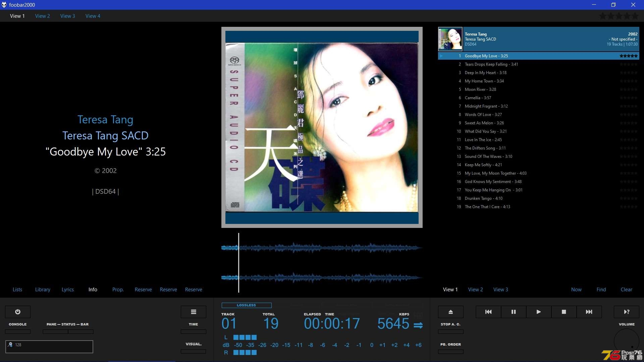Click the Now link below playlist
The image size is (644, 362).
(577, 289)
